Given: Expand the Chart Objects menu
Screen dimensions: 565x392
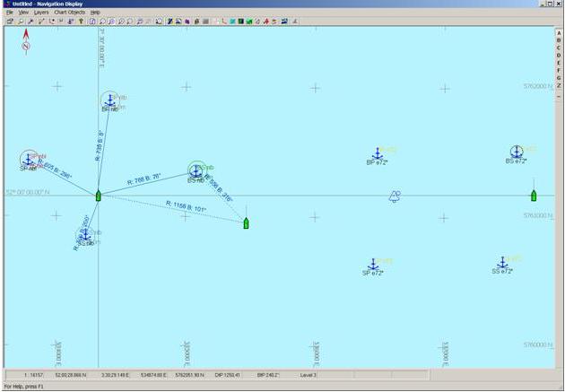Looking at the screenshot, I should [x=69, y=13].
